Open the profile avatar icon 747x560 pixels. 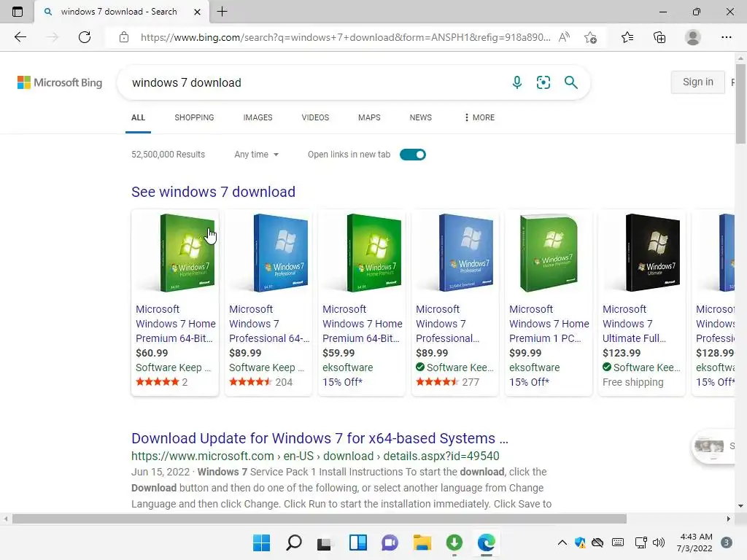(x=693, y=37)
